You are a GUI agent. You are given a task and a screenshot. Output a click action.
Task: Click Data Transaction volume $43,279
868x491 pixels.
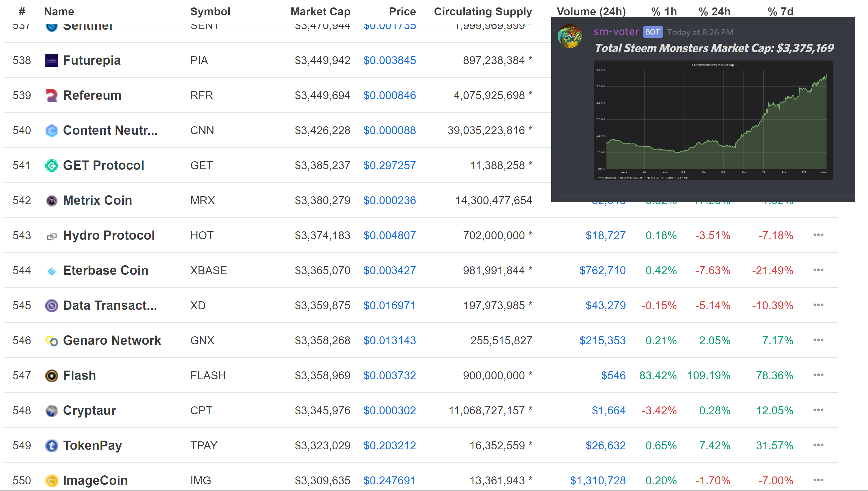605,306
